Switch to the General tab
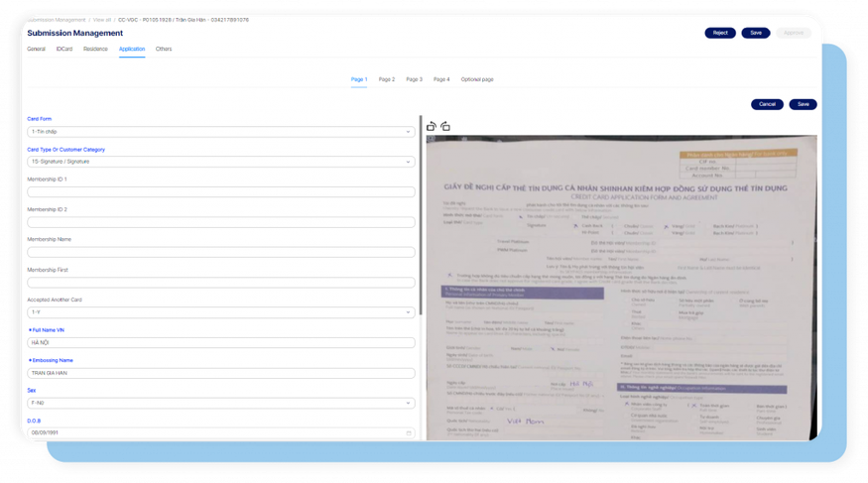The width and height of the screenshot is (868, 483). click(36, 50)
